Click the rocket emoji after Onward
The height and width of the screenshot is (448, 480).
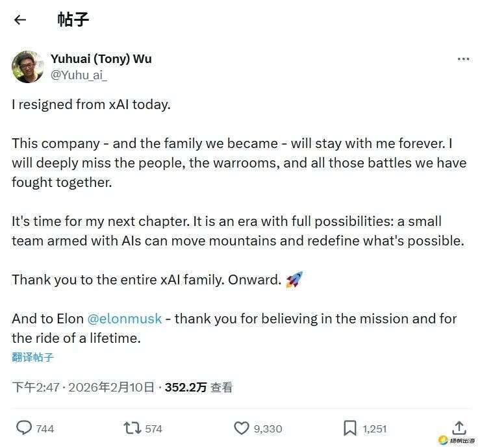click(294, 280)
